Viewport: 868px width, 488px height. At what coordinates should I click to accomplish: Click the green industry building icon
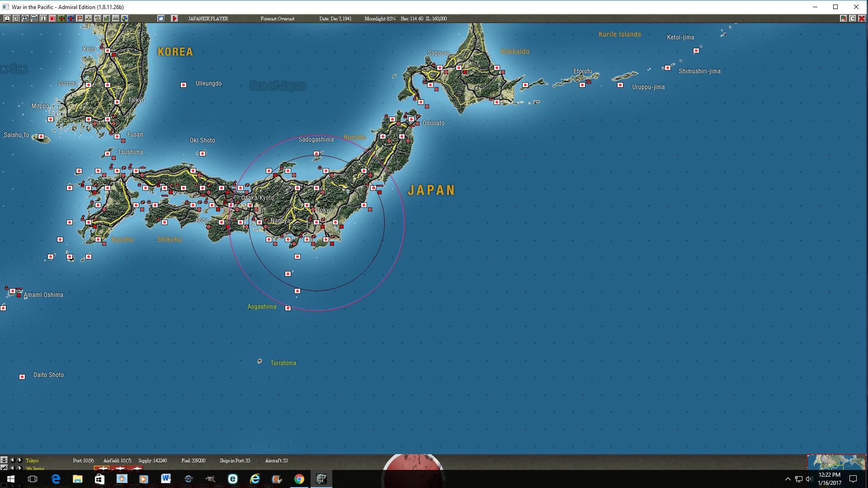tap(106, 19)
